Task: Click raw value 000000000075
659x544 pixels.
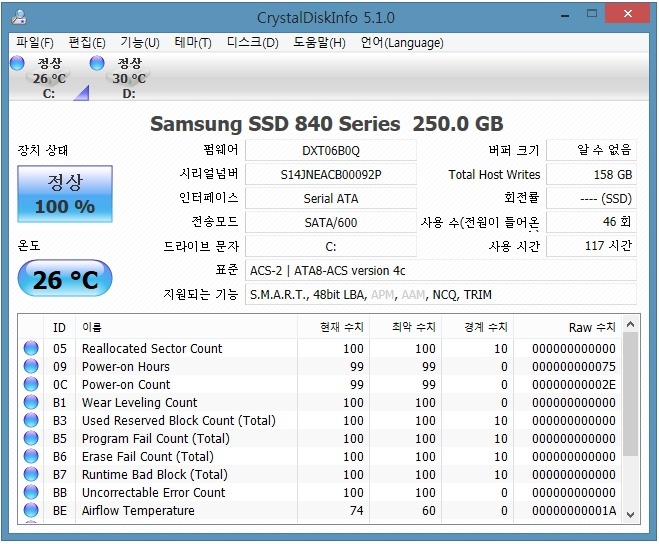Action: [574, 367]
